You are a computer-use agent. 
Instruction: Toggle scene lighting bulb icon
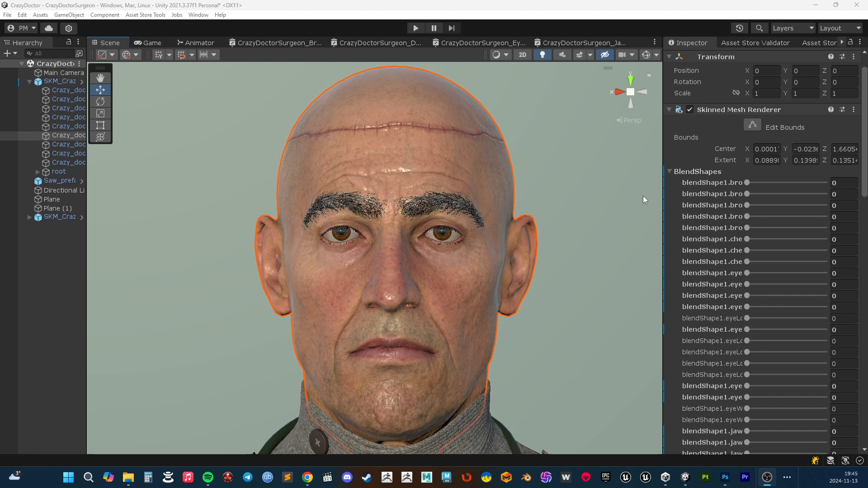point(542,55)
